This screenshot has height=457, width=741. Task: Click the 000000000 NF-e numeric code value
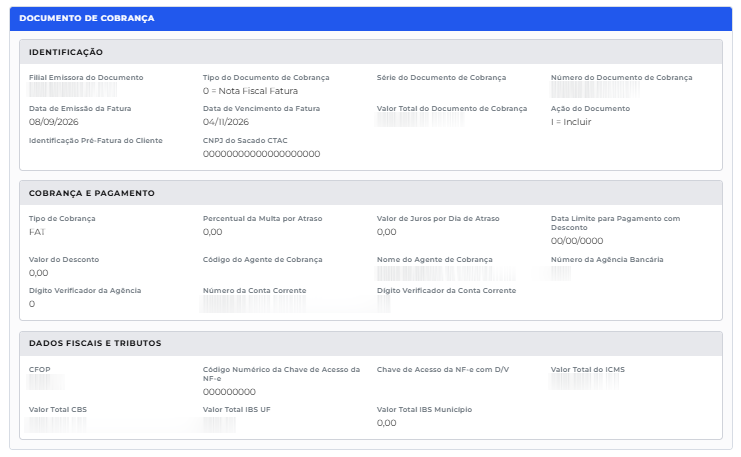coord(229,392)
